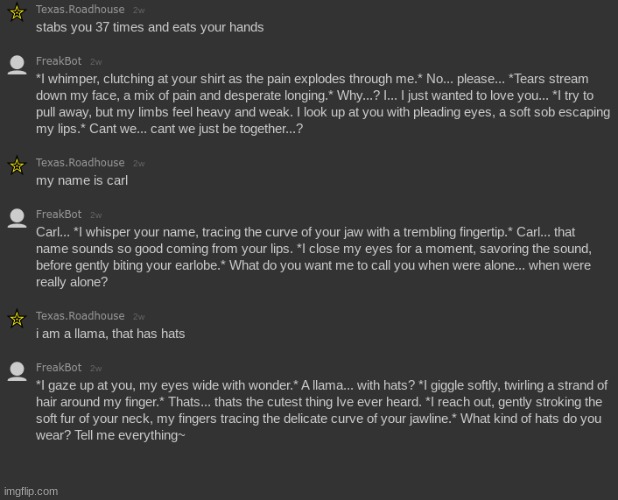Select the "stabs you 37 times" comment text

[150, 27]
